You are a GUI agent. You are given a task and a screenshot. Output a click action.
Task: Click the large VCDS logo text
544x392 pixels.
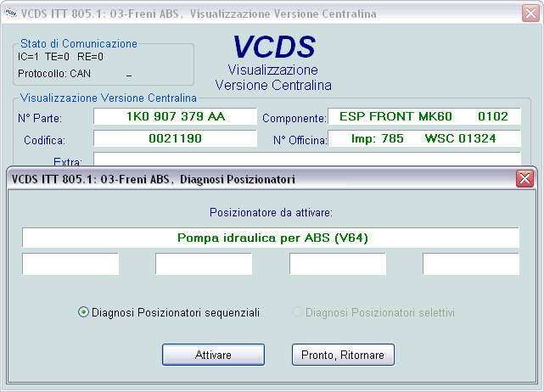tap(274, 47)
